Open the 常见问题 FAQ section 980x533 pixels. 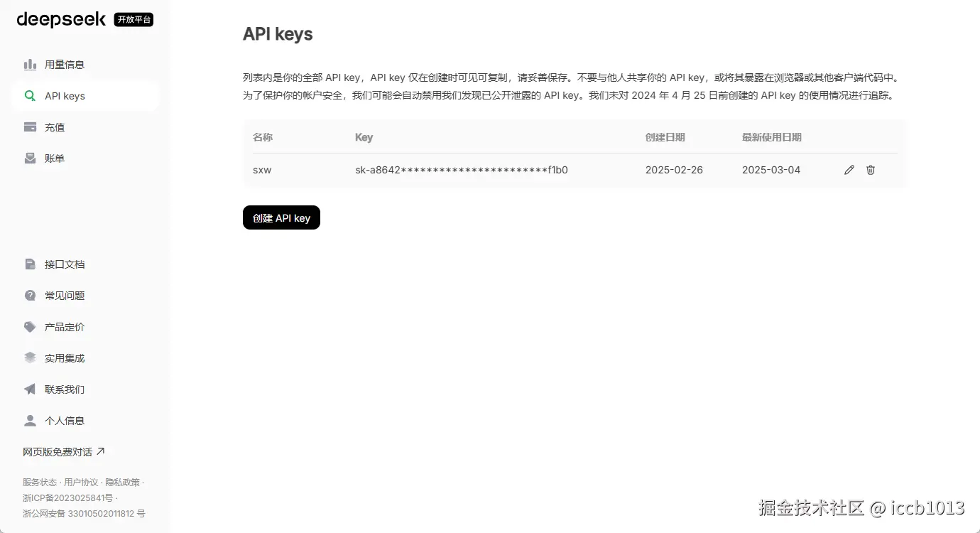[x=62, y=295]
